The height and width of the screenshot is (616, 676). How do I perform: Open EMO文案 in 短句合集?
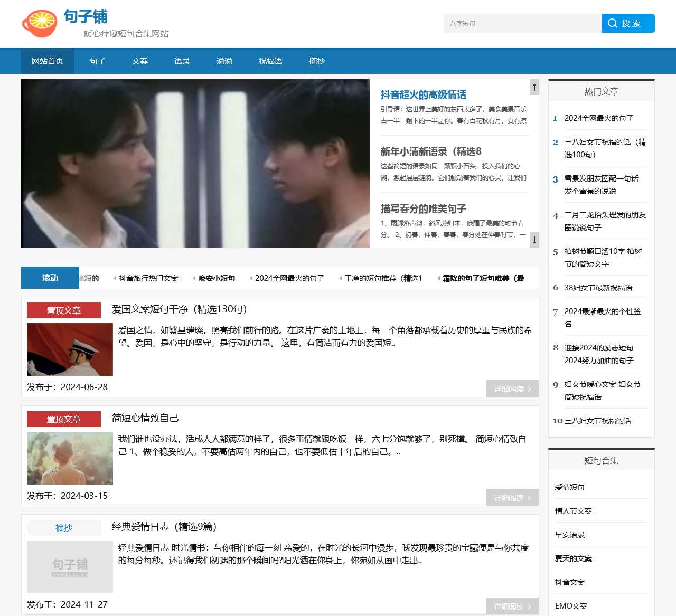[571, 606]
